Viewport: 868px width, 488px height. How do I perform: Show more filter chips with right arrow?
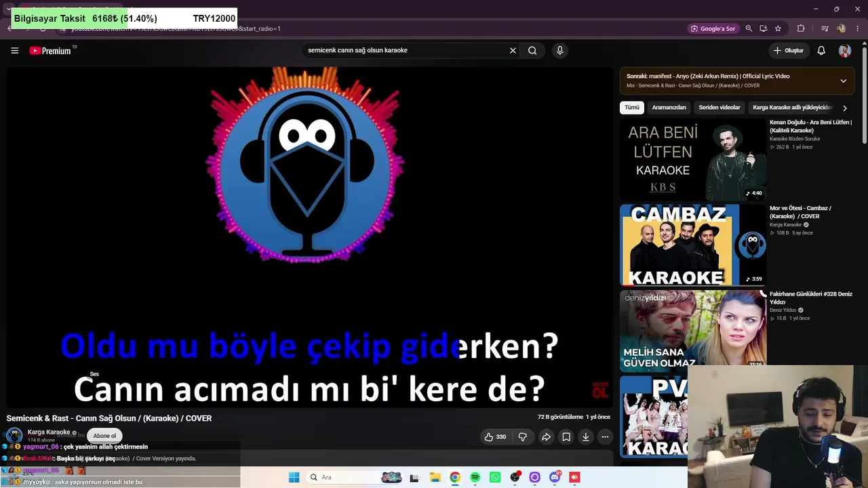[844, 108]
